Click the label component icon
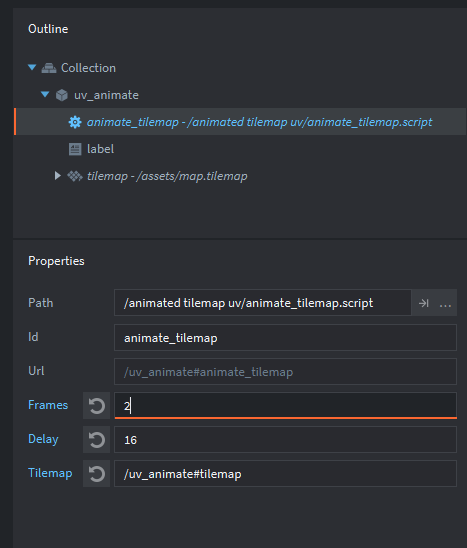The height and width of the screenshot is (548, 467). (75, 149)
